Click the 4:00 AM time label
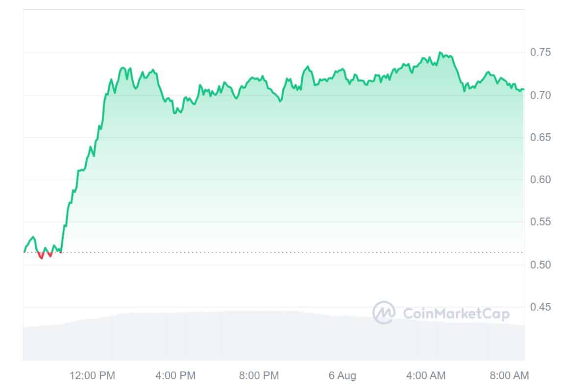 [426, 376]
